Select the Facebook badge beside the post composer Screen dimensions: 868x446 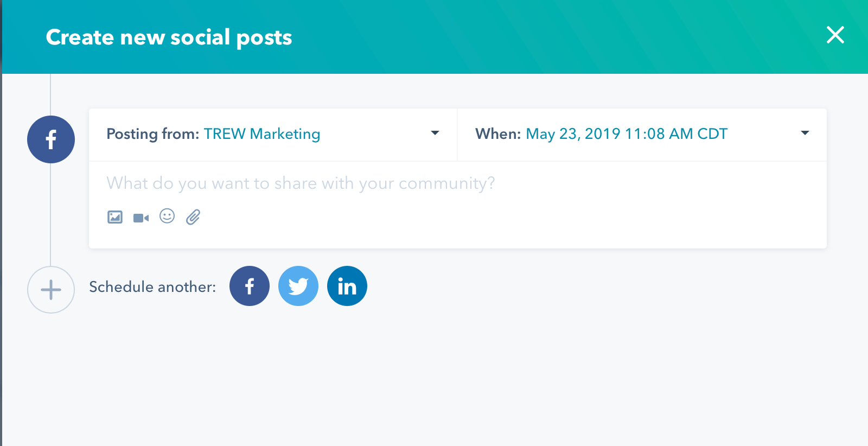(51, 139)
